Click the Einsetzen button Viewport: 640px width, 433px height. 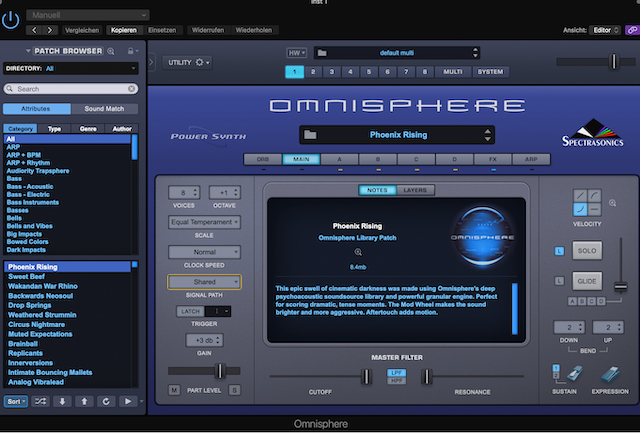pos(162,30)
